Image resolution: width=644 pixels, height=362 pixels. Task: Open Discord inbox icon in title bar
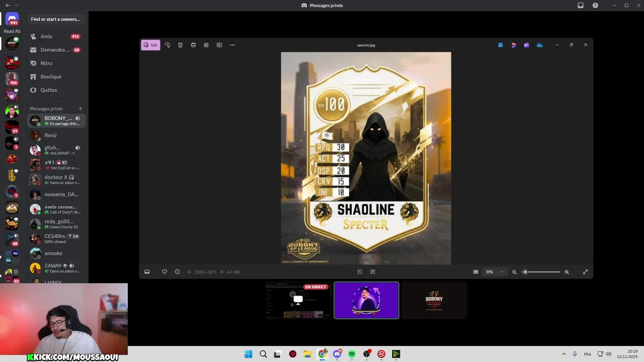(581, 6)
